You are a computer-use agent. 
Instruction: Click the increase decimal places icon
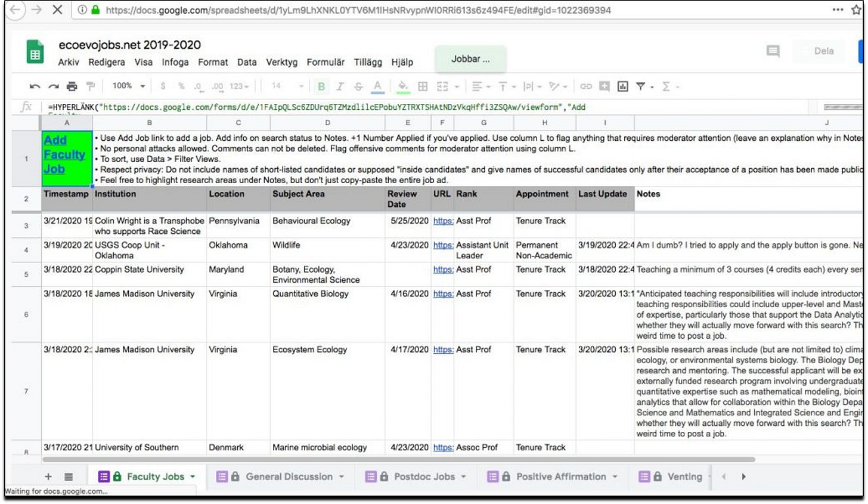pyautogui.click(x=218, y=86)
